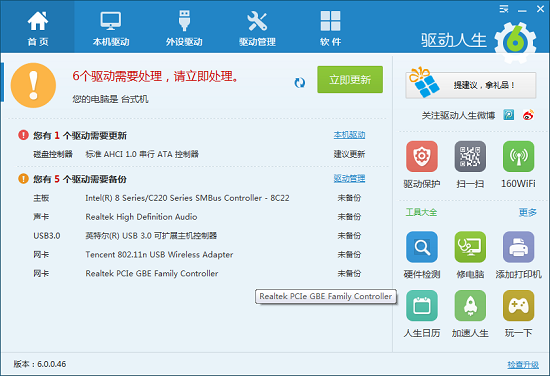
Task: Close the 驱动人生 window
Action: tap(541, 9)
